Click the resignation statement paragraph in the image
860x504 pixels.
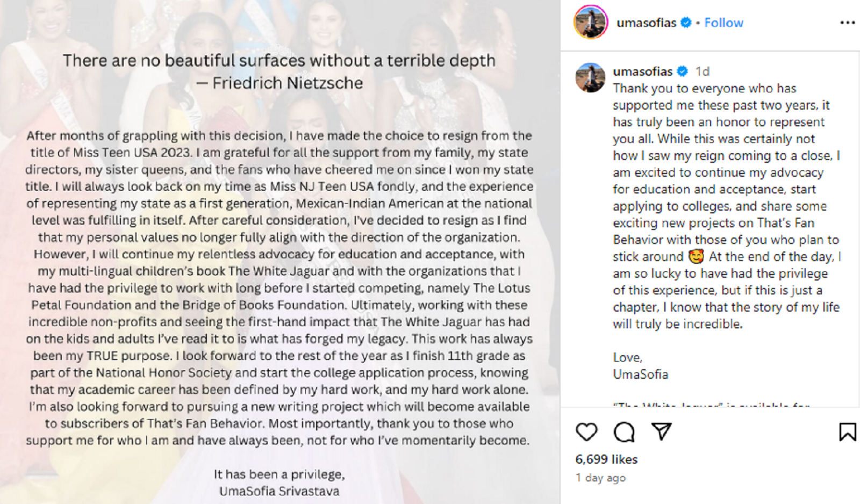click(x=279, y=288)
